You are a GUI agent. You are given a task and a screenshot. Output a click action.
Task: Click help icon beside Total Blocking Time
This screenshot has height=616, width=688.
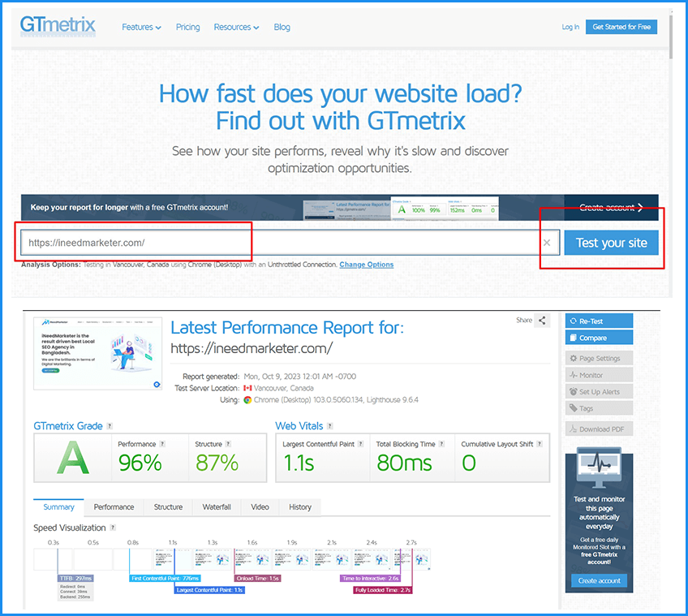coord(442,444)
